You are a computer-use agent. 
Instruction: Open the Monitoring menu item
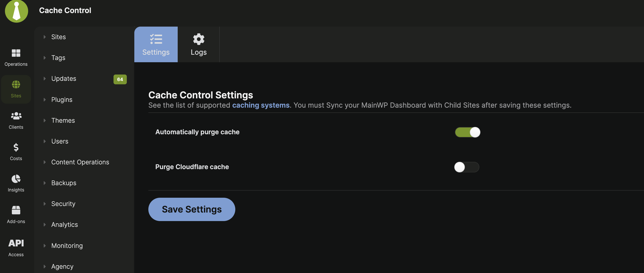tap(67, 246)
